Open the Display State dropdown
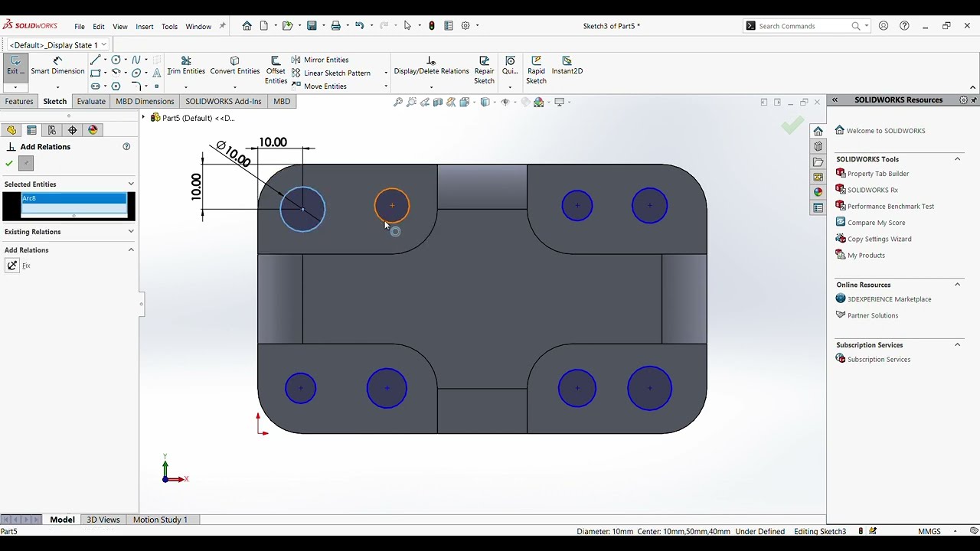 coord(105,45)
